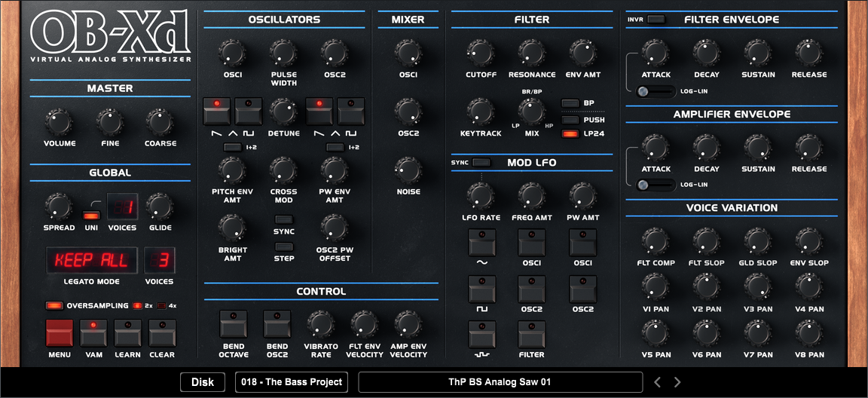Image resolution: width=868 pixels, height=398 pixels.
Task: Toggle 1+2 switch above PW ENV AMT
Action: coord(335,147)
